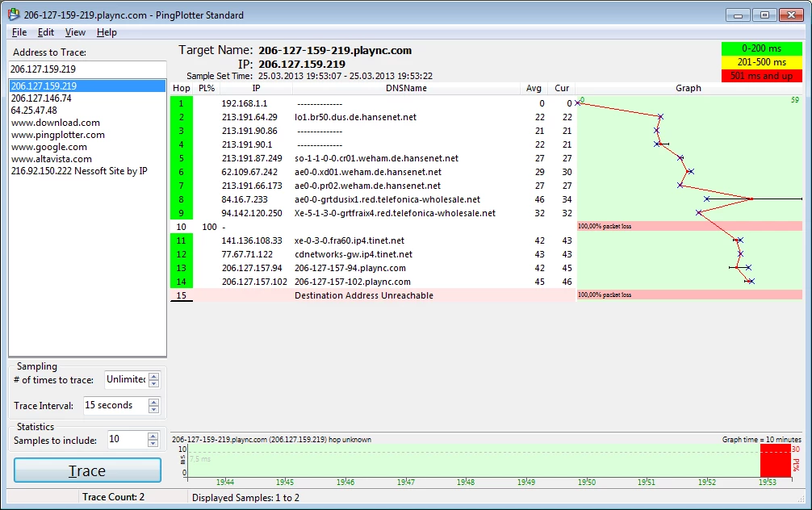812x510 pixels.
Task: Click the red 501 ms and up swatch
Action: point(761,76)
